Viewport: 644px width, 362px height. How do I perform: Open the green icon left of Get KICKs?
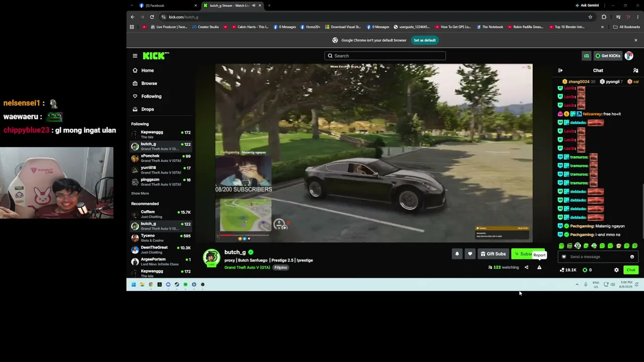[x=586, y=56]
